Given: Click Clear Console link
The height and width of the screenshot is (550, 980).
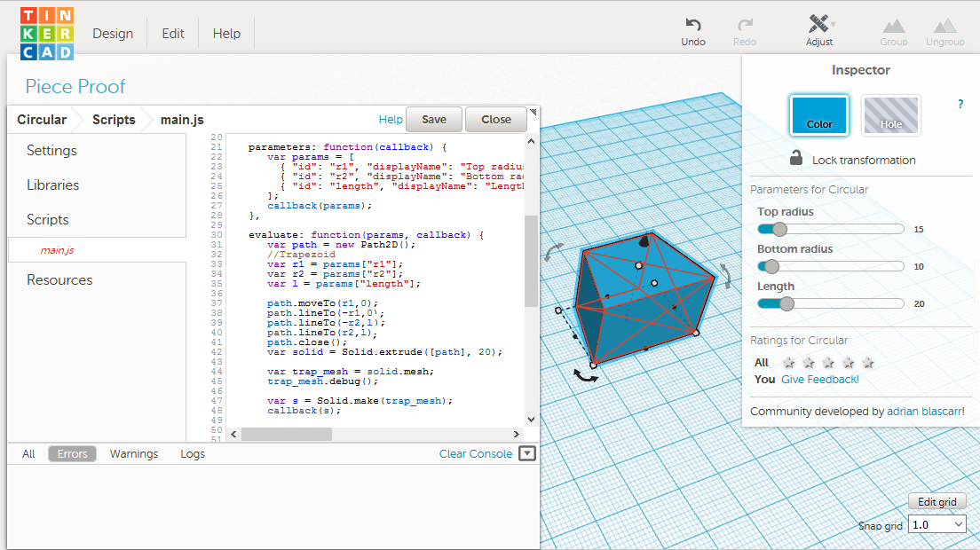Looking at the screenshot, I should point(476,454).
